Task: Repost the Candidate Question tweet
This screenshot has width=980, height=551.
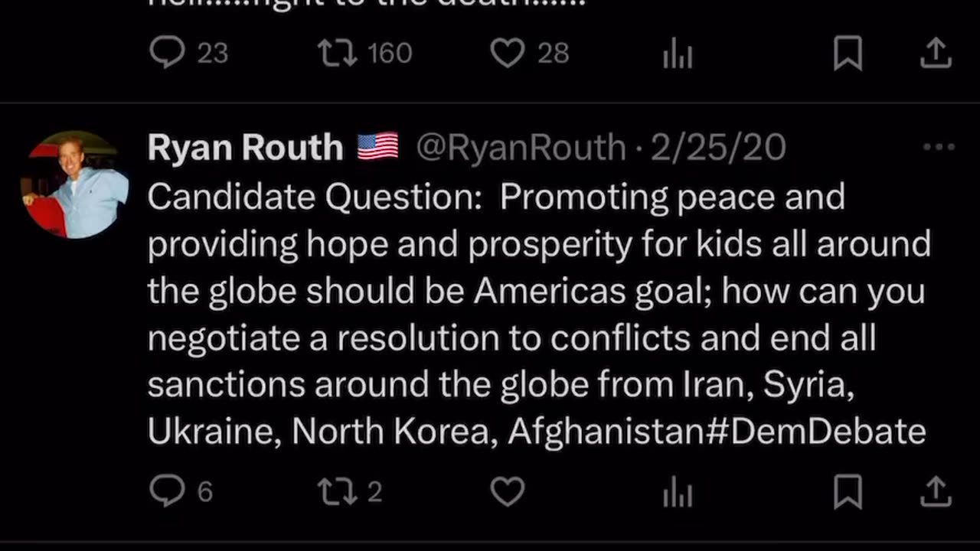Action: 337,491
